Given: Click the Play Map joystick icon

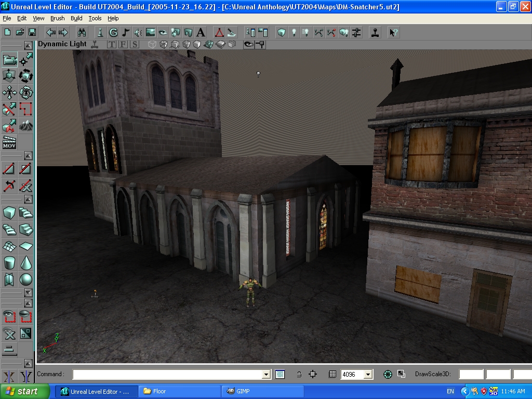Looking at the screenshot, I should (x=374, y=32).
